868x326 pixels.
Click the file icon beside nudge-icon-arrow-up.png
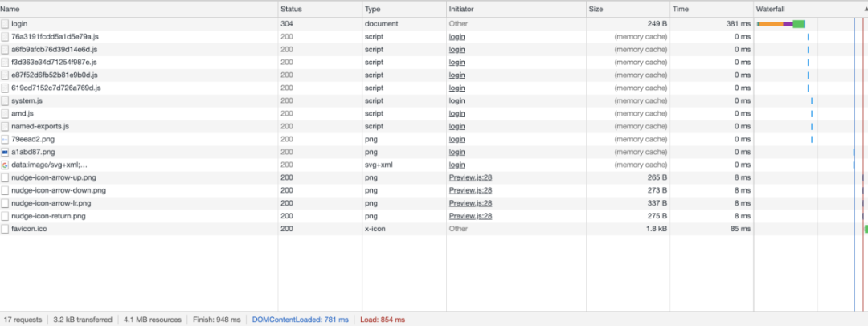(x=5, y=177)
